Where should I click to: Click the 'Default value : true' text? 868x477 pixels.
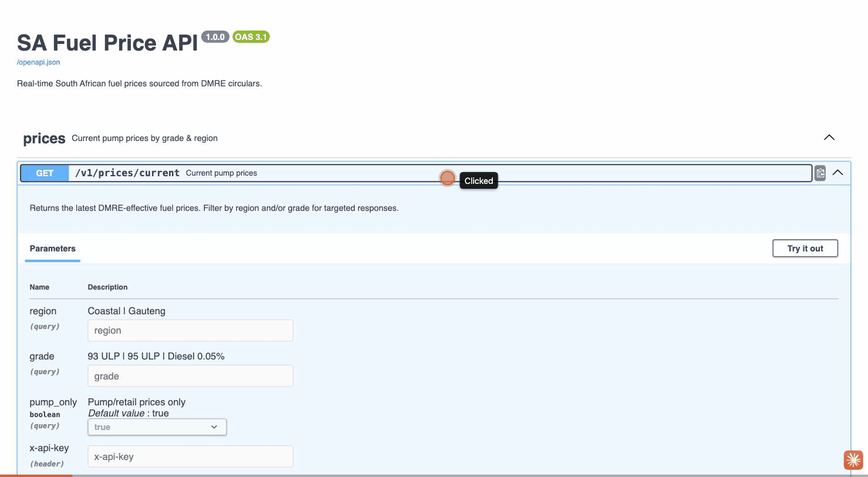click(x=129, y=413)
